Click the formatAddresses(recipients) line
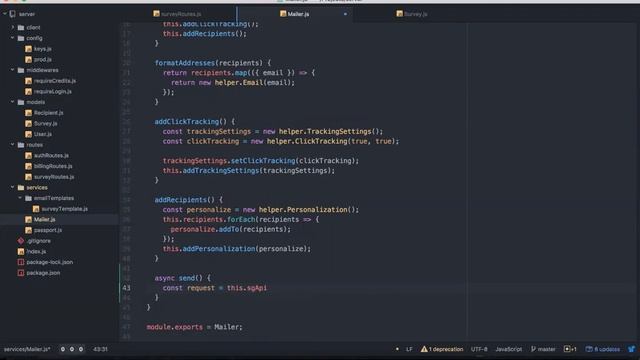The image size is (640, 360). [x=213, y=63]
